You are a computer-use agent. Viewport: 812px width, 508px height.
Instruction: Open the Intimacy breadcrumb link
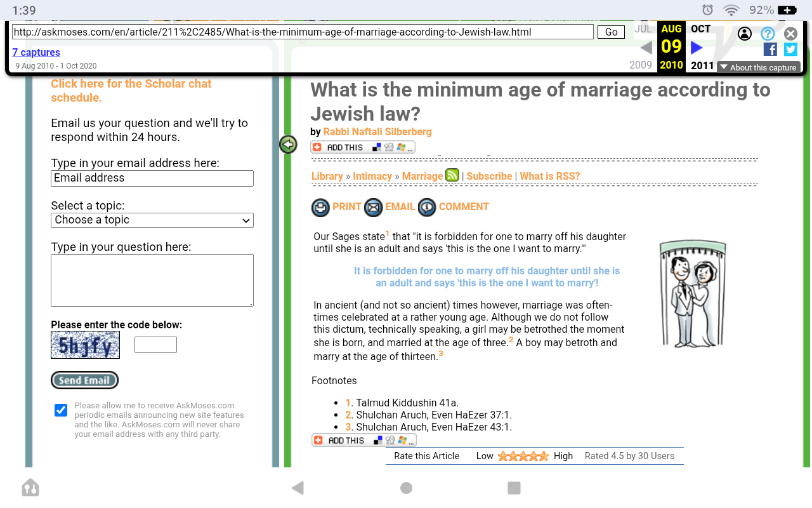point(372,177)
